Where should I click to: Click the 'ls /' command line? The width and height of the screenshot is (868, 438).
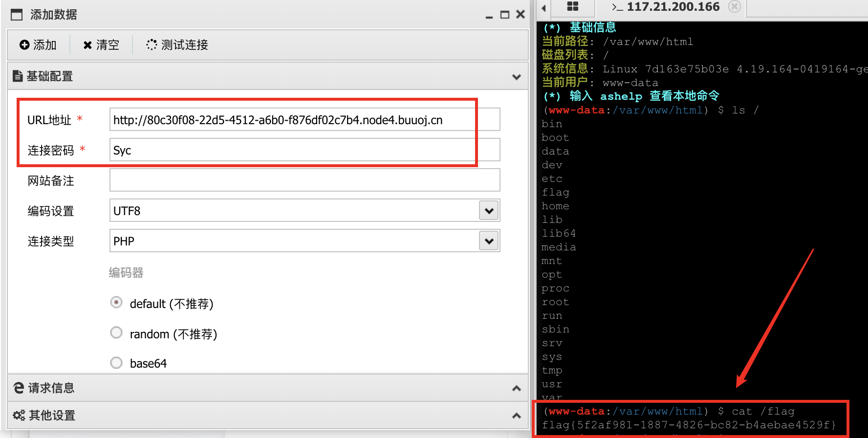click(x=651, y=110)
